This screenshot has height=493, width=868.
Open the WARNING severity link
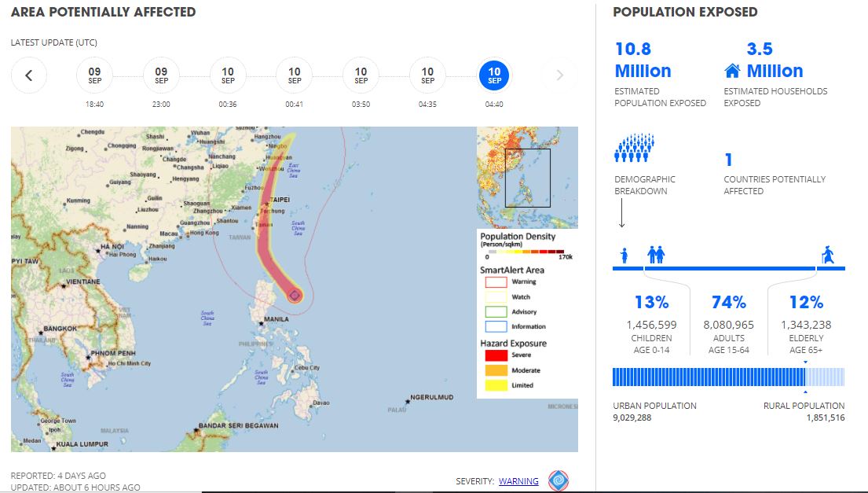[518, 481]
